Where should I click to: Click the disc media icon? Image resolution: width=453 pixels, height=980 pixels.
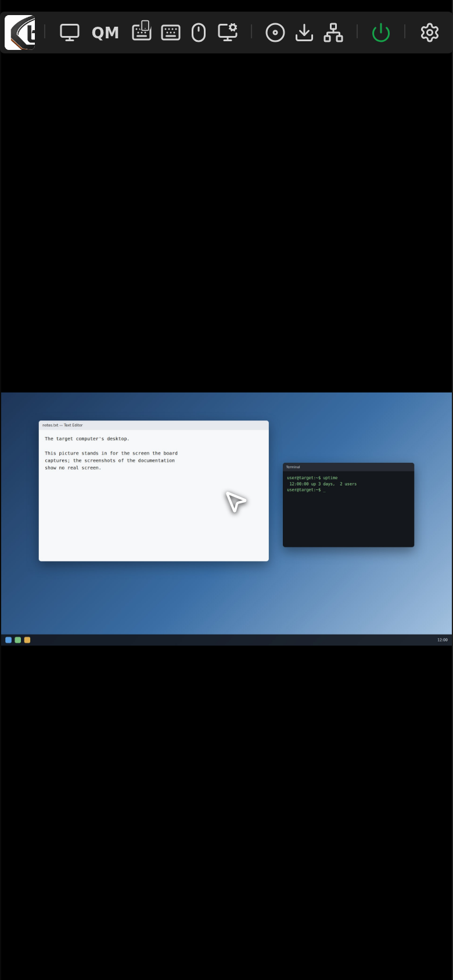pos(275,33)
